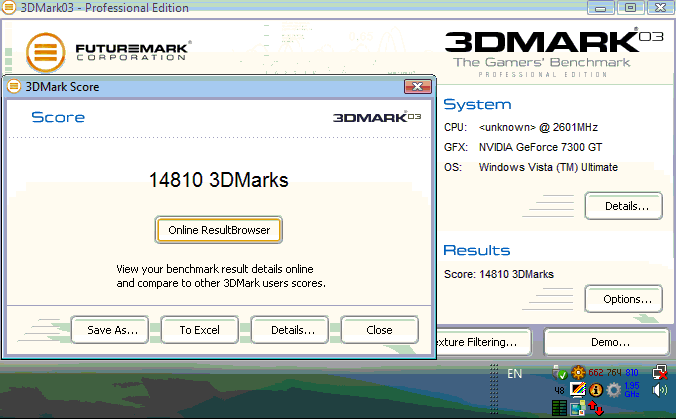Export the score with To Excel
Screen dimensions: 676x419
(199, 329)
